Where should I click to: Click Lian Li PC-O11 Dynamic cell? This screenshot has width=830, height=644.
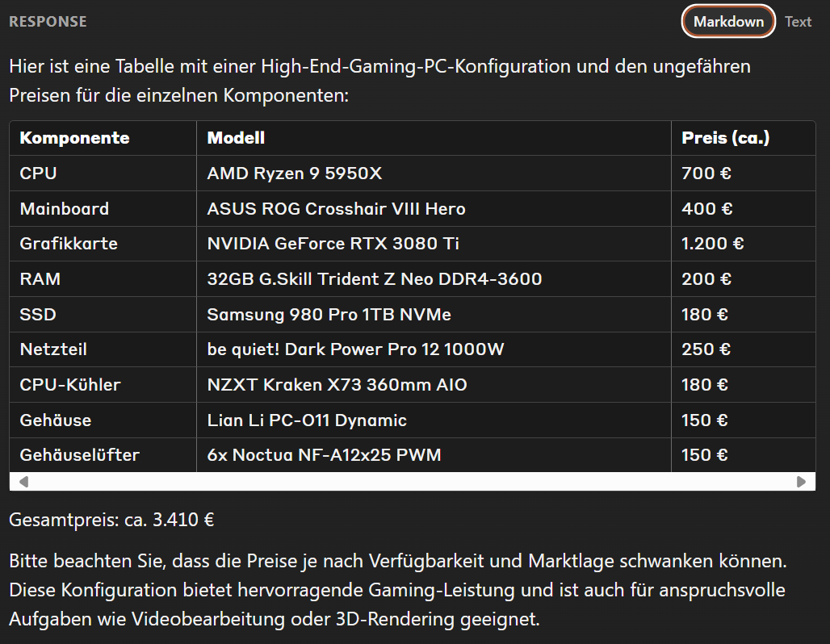(434, 420)
